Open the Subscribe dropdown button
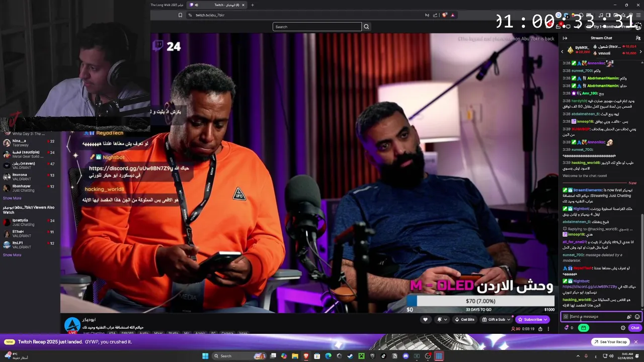 point(532,319)
